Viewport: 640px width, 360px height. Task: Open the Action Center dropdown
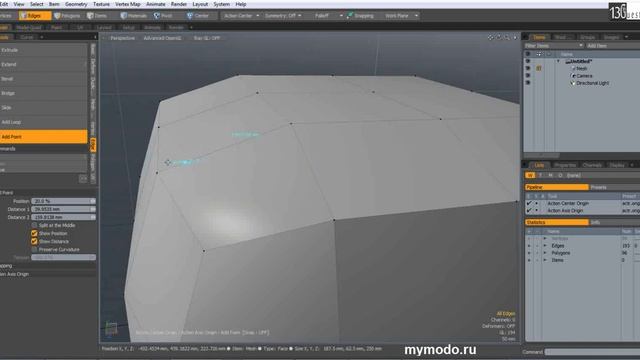tap(241, 16)
